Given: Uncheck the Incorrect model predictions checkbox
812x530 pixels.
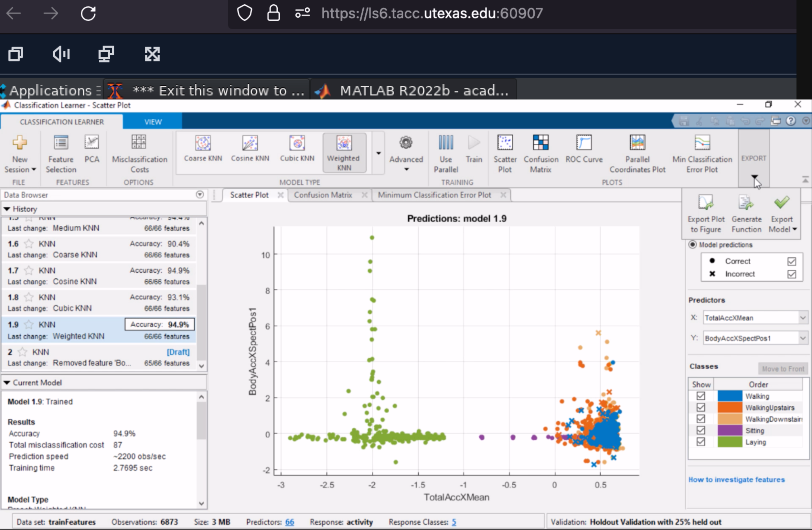Looking at the screenshot, I should pos(791,274).
